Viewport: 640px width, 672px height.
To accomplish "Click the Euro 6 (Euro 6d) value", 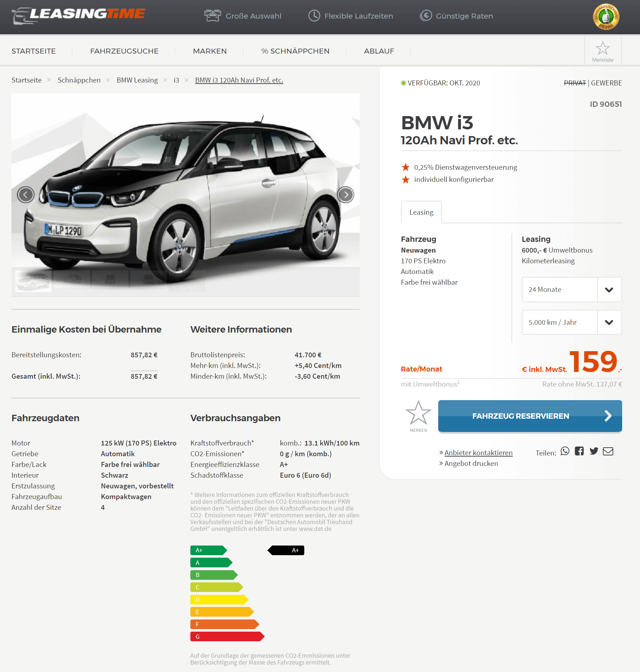I will coord(305,475).
